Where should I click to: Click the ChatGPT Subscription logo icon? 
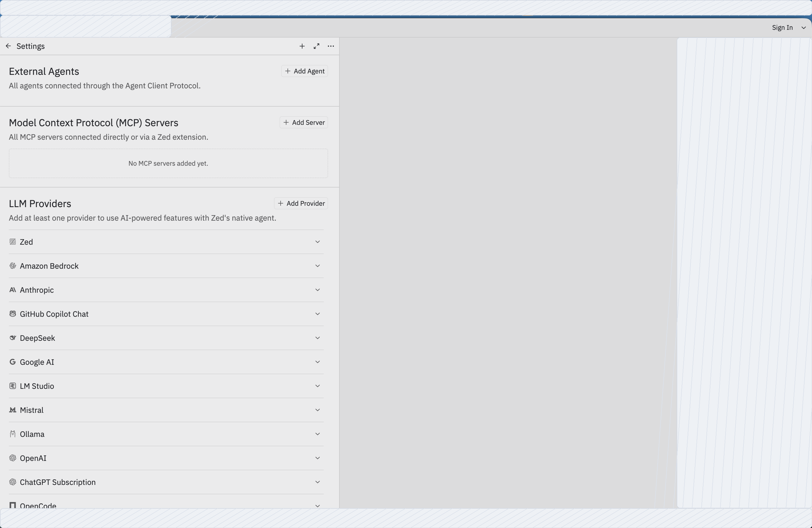click(x=13, y=482)
